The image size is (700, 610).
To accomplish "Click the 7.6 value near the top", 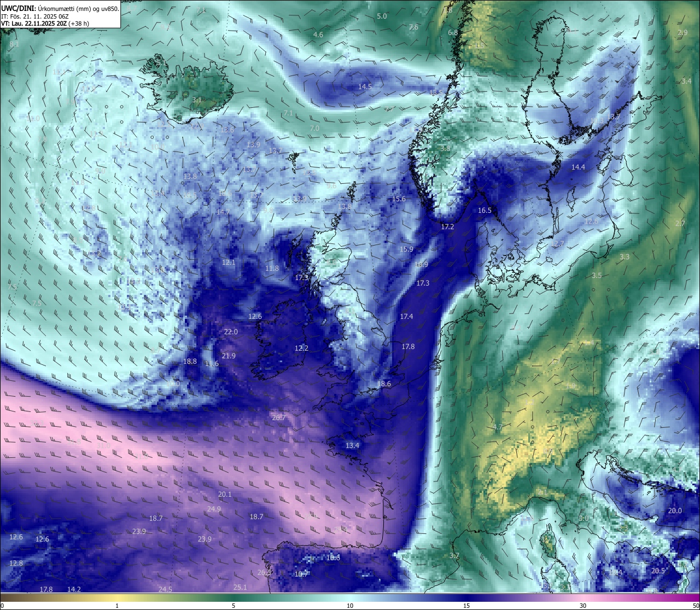I will click(413, 27).
